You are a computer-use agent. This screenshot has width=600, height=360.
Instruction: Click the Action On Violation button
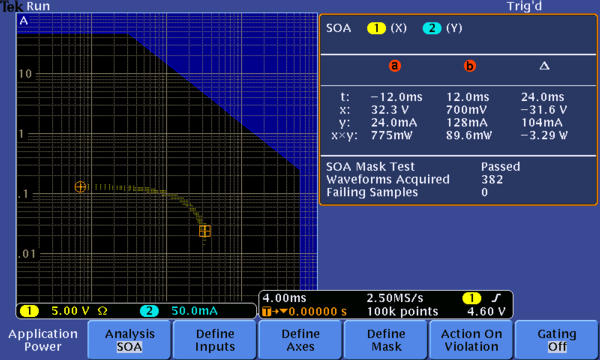pyautogui.click(x=471, y=340)
